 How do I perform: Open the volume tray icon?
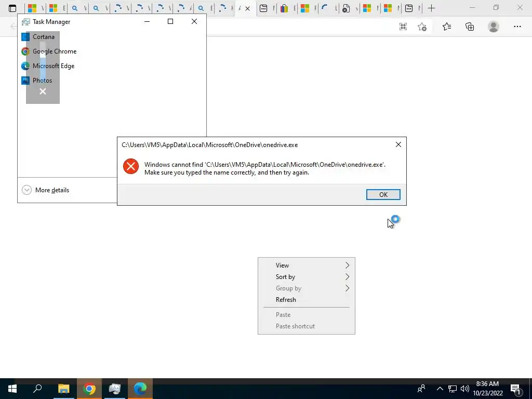465,389
